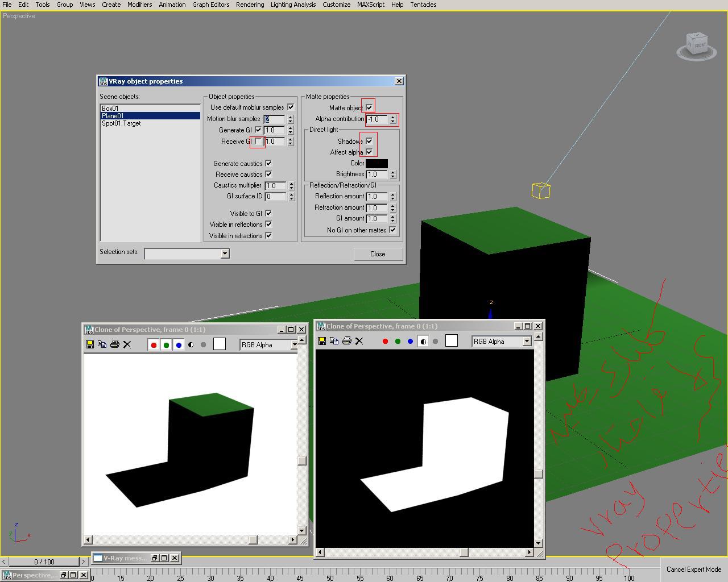
Task: Clear image X icon in right render window
Action: [359, 341]
